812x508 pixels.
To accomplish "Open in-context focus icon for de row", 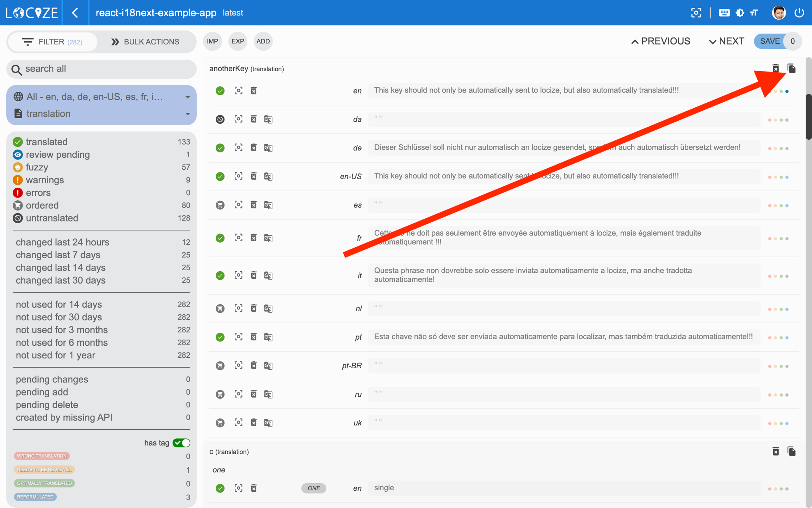I will click(x=239, y=147).
